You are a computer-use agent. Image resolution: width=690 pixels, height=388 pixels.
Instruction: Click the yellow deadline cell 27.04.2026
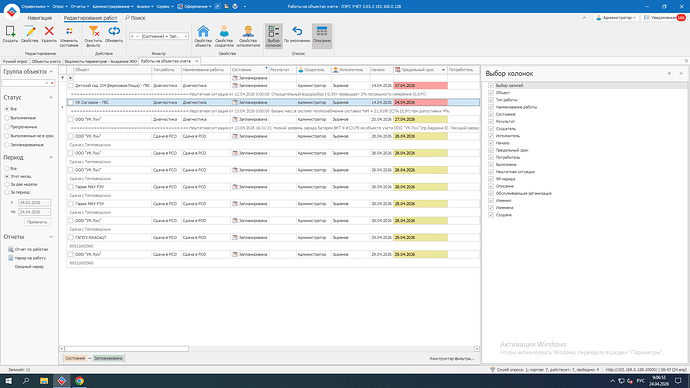(x=420, y=119)
